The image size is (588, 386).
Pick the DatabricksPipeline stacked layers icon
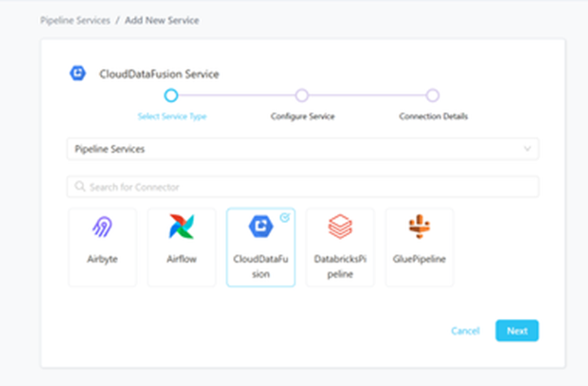[340, 227]
